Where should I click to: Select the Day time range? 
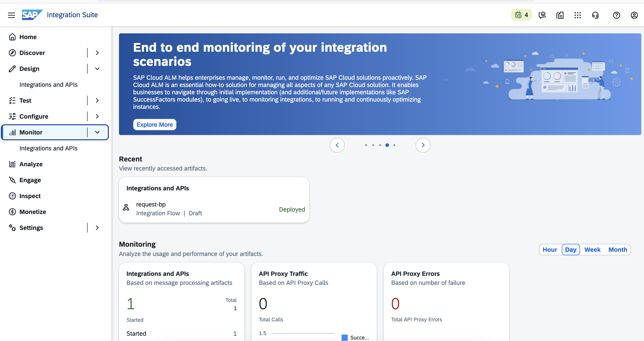571,250
